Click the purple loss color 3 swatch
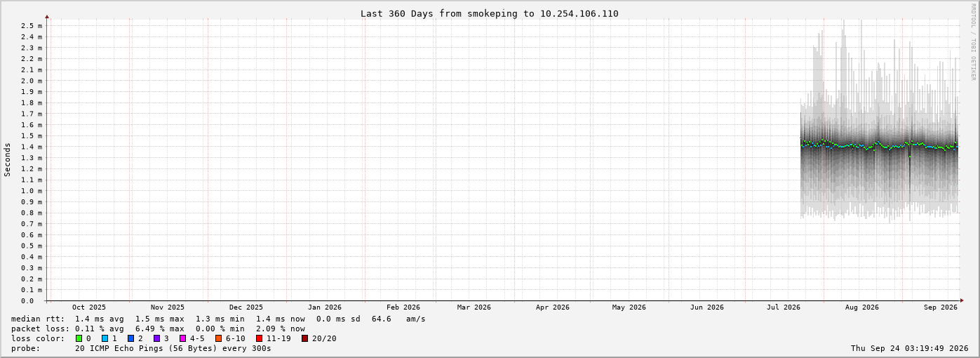Screen dimensions: 980x358 pyautogui.click(x=157, y=338)
